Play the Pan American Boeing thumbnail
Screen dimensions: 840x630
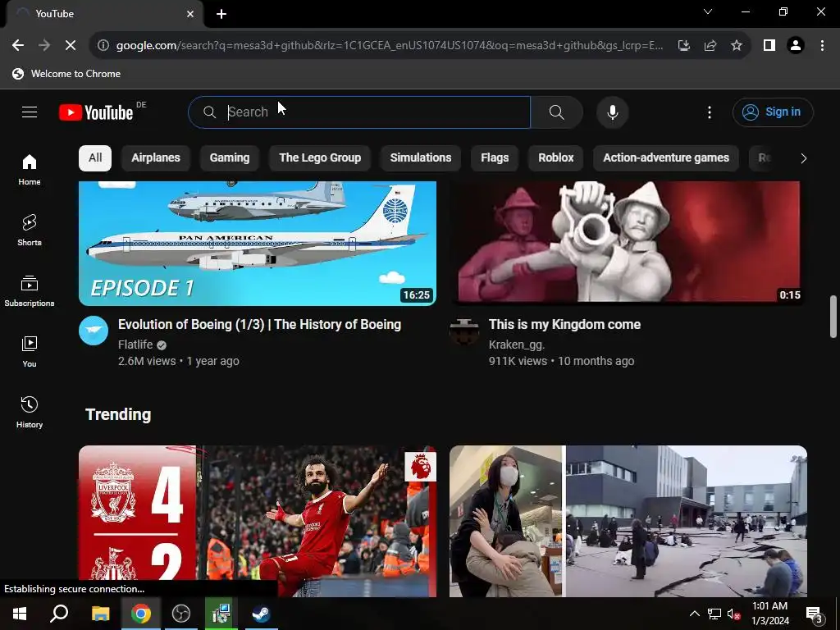point(258,243)
